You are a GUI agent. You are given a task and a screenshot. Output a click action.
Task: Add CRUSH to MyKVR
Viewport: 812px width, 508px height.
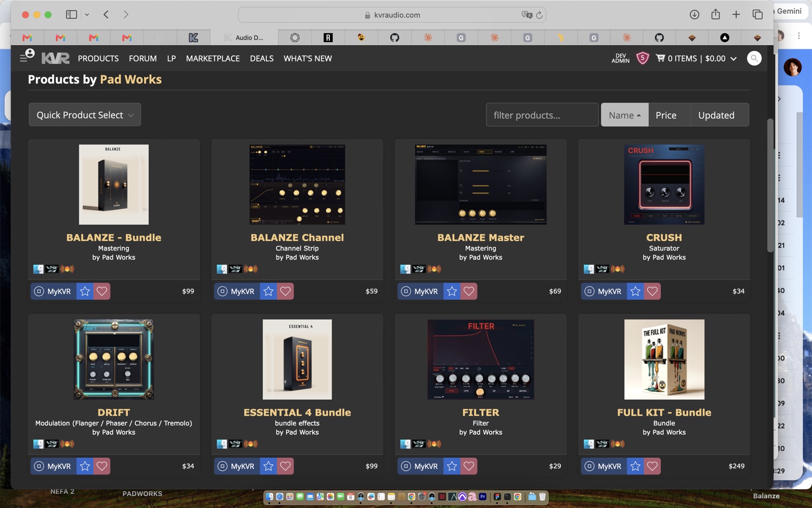pyautogui.click(x=604, y=291)
